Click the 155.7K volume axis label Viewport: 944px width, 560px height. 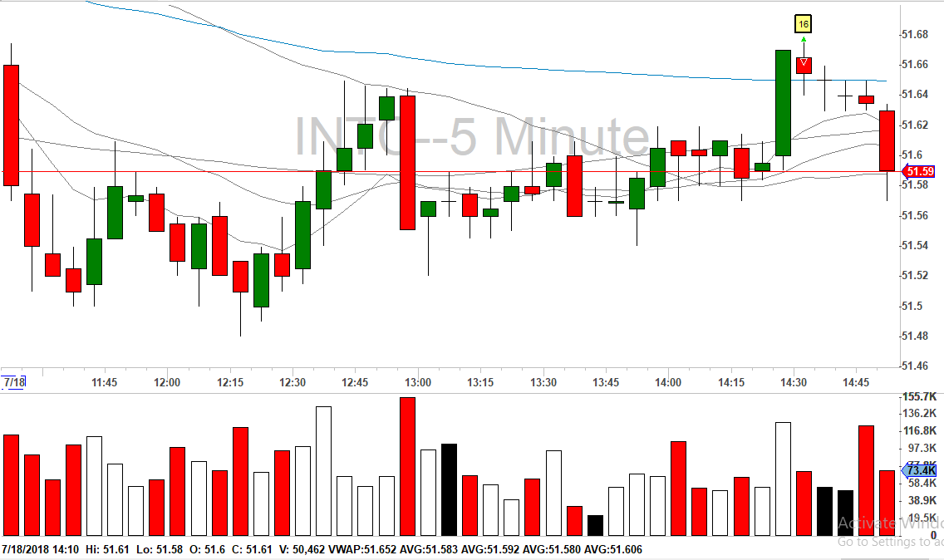[x=920, y=396]
